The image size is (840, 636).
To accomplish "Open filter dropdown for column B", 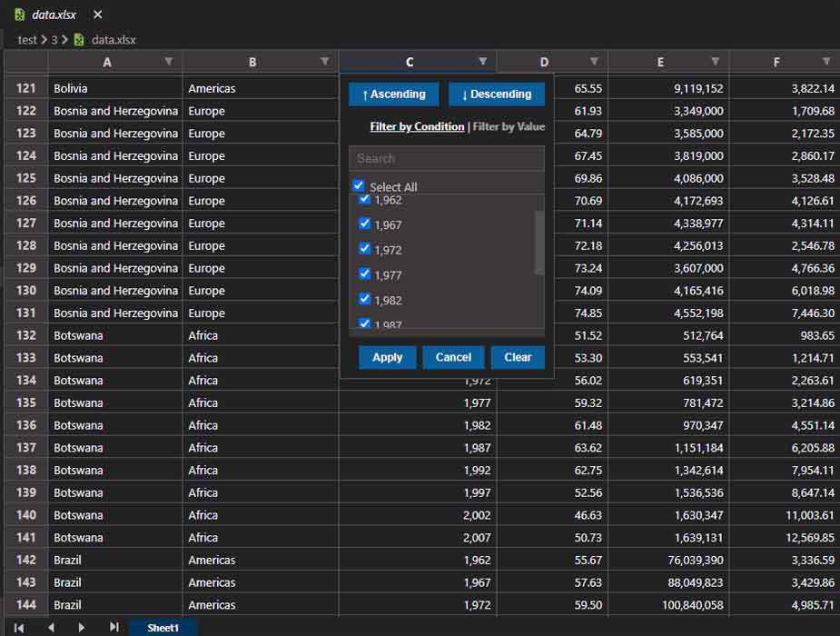I will [x=324, y=62].
